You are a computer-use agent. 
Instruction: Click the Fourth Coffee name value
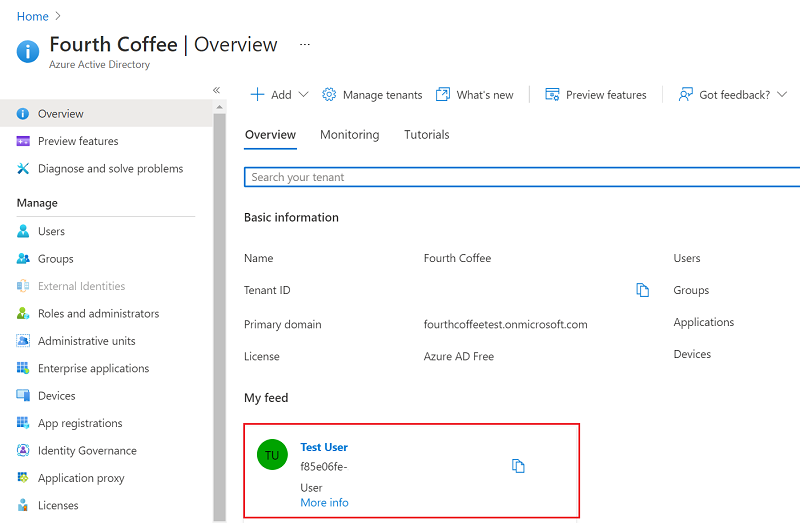click(x=457, y=258)
